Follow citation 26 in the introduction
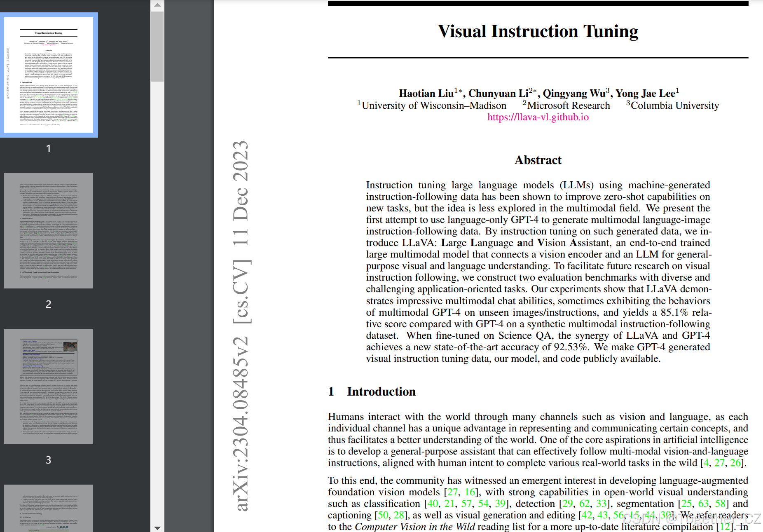Image resolution: width=763 pixels, height=532 pixels. coord(735,463)
